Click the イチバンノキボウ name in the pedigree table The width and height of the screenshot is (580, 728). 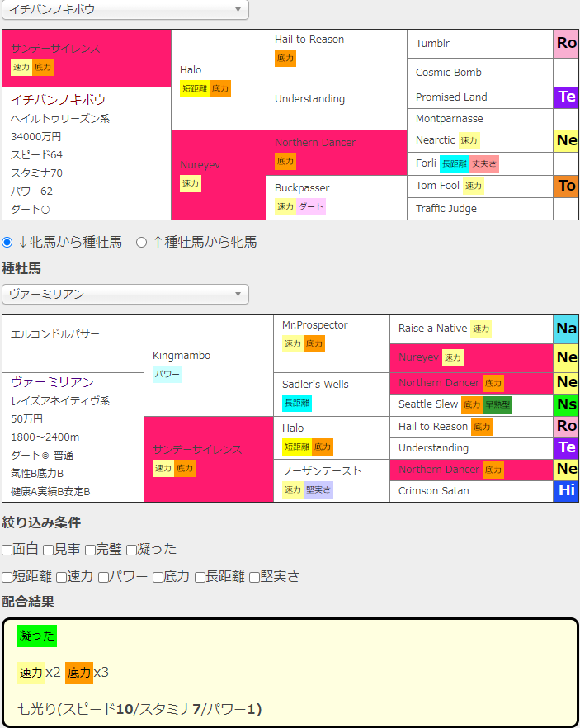point(58,99)
